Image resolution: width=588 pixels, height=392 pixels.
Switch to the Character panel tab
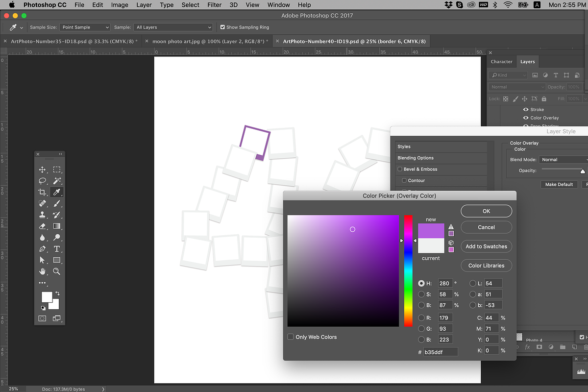(x=502, y=62)
